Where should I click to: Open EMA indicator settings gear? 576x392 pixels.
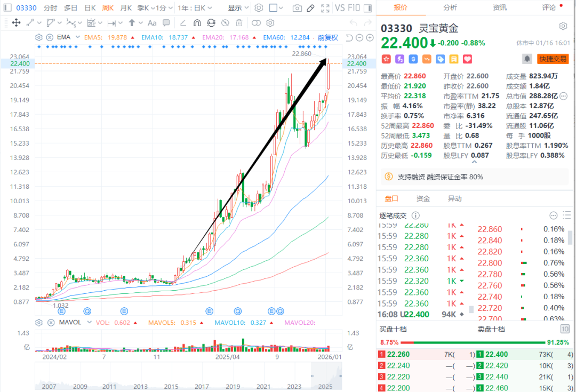pyautogui.click(x=38, y=37)
